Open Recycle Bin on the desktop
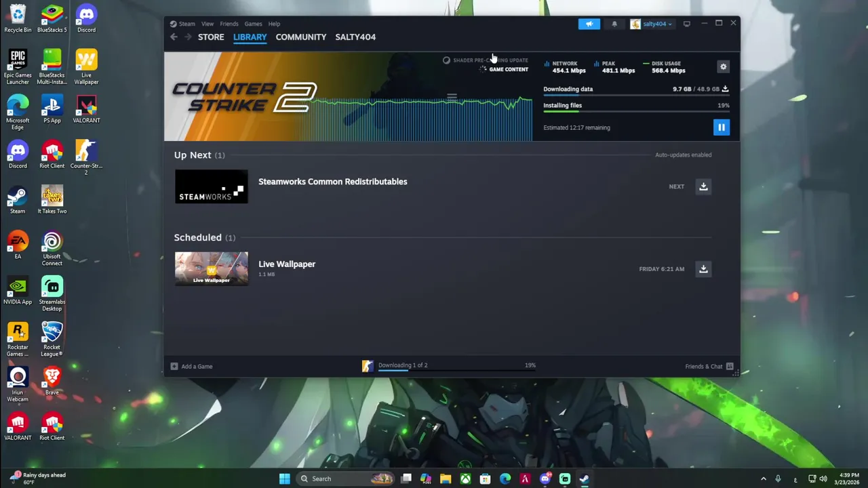This screenshot has width=868, height=488. (x=18, y=19)
